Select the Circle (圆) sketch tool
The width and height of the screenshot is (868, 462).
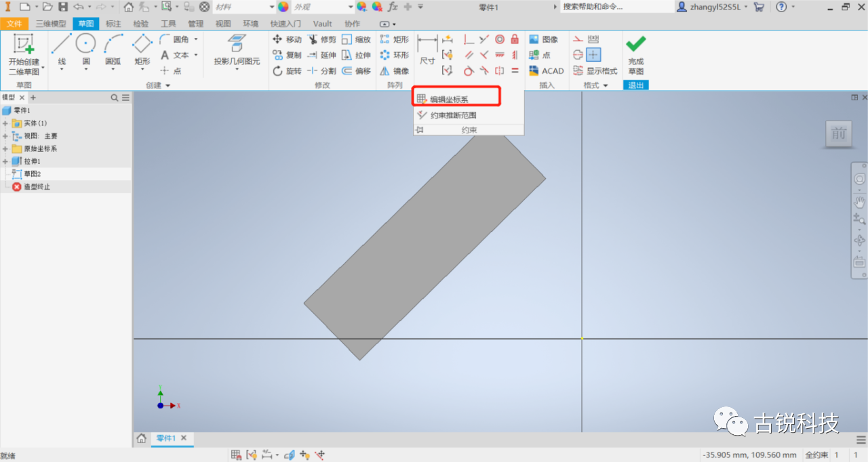(86, 53)
